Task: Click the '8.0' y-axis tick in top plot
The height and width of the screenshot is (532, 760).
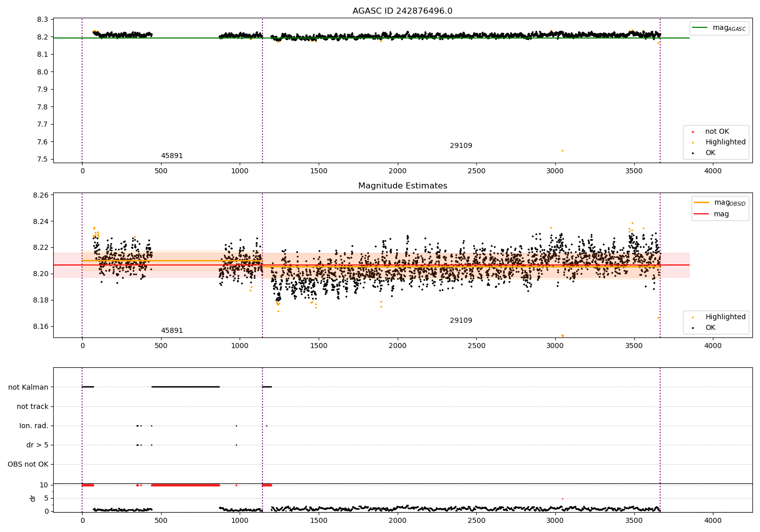Action: click(43, 72)
